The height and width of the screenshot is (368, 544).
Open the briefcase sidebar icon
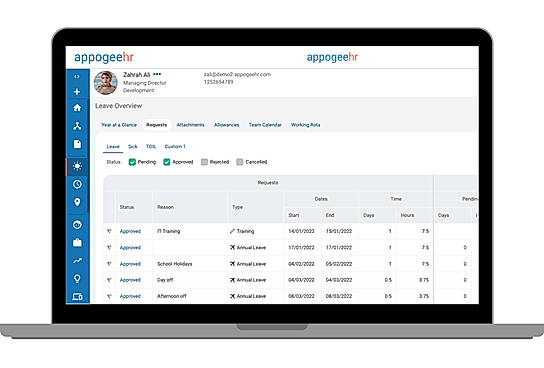click(x=77, y=243)
